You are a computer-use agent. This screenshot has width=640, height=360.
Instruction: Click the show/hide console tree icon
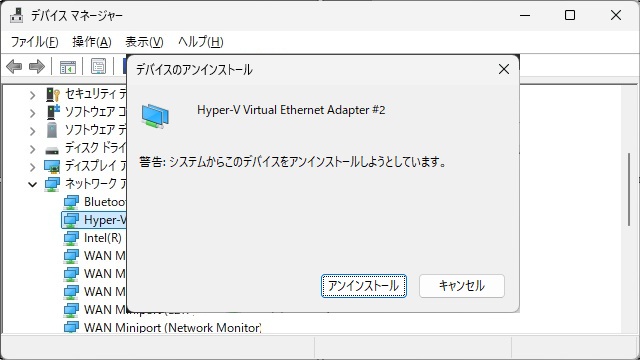click(68, 67)
